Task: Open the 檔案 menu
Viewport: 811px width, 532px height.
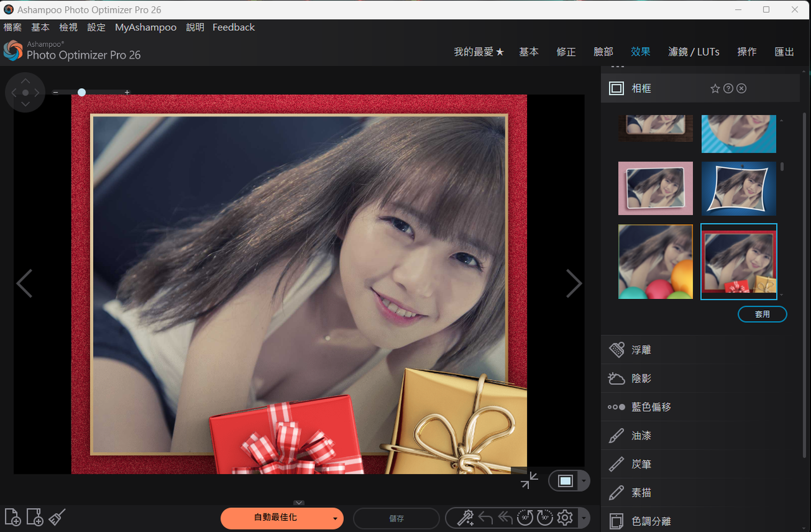Action: pos(13,27)
